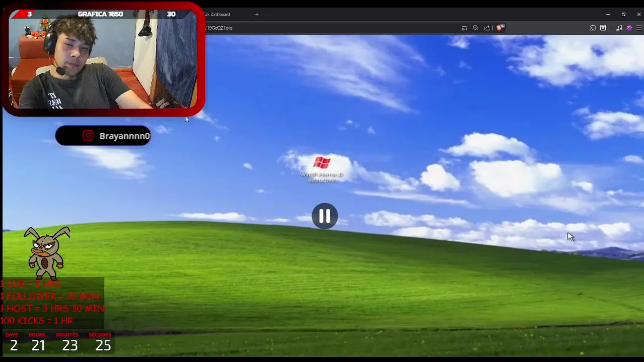Open the WinXP Horror Destructive desktop icon
The image size is (644, 362).
coord(321,169)
